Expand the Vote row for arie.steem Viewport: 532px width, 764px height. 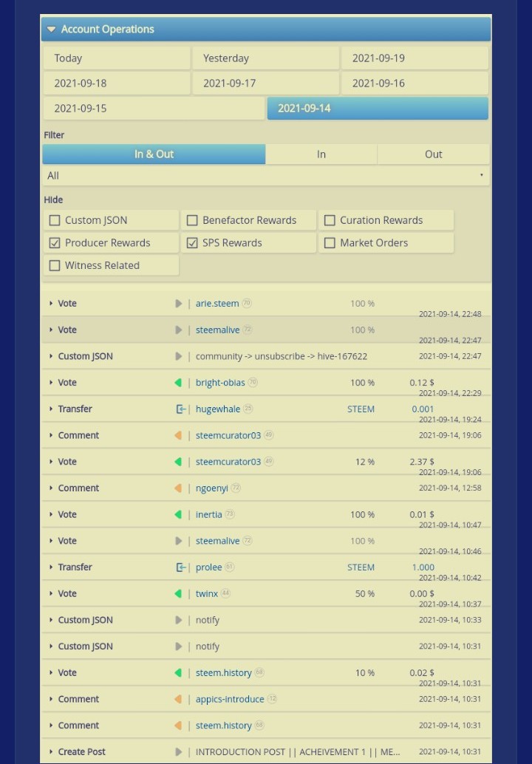pos(51,303)
